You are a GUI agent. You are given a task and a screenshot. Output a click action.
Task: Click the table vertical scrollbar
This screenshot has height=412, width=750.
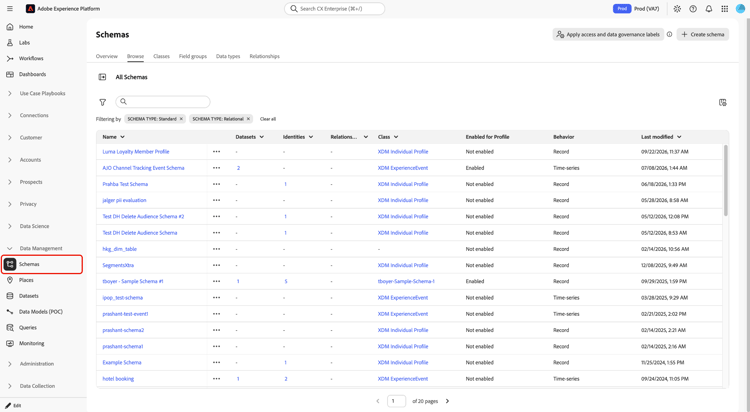(726, 180)
